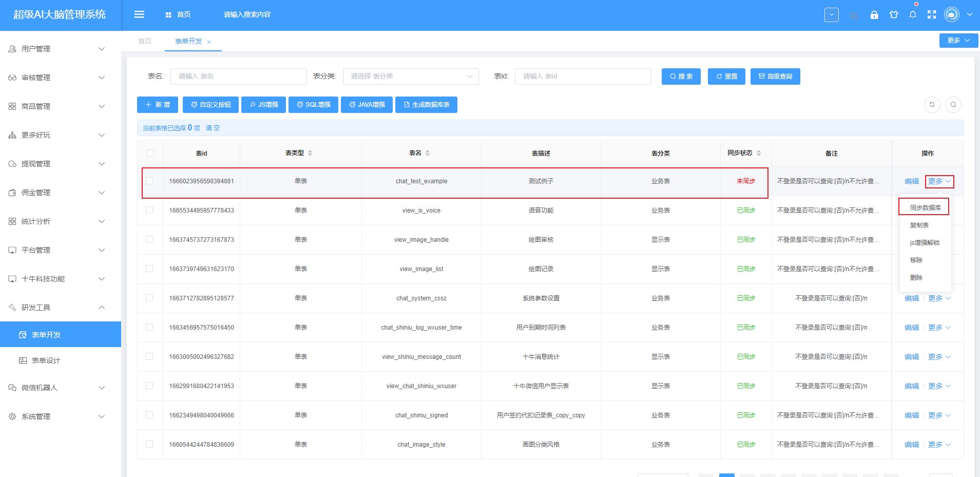Click the lock screen icon
Viewport: 980px width, 477px height.
874,15
